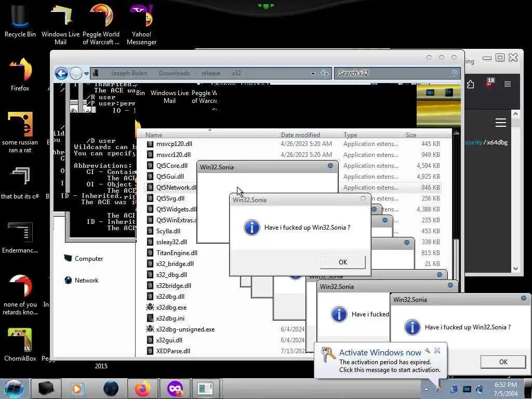This screenshot has width=532, height=399.
Task: Select the msvcp120.dll file row
Action: [294, 144]
